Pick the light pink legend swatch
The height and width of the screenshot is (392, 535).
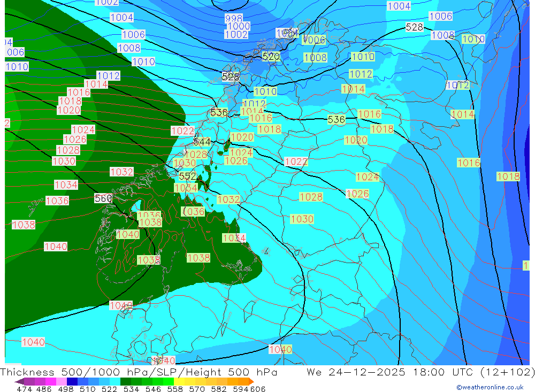[x=62, y=381]
